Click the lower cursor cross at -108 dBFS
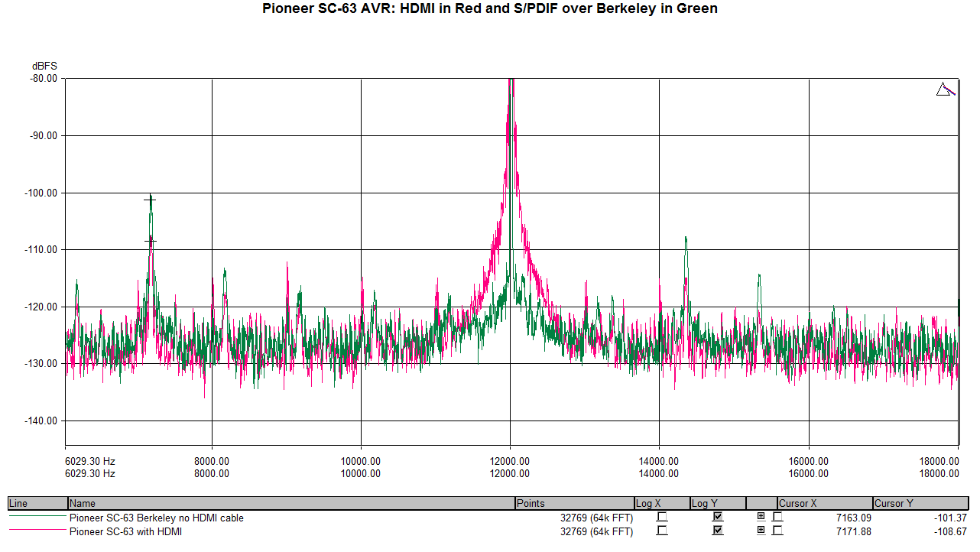Viewport: 980px width, 552px height. (150, 241)
